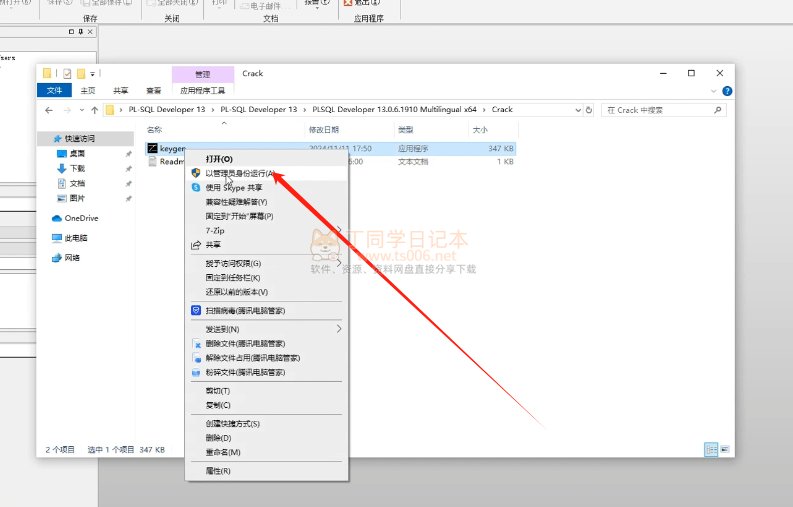Expand the recent locations dropdown arrow
The image size is (793, 507).
click(81, 110)
